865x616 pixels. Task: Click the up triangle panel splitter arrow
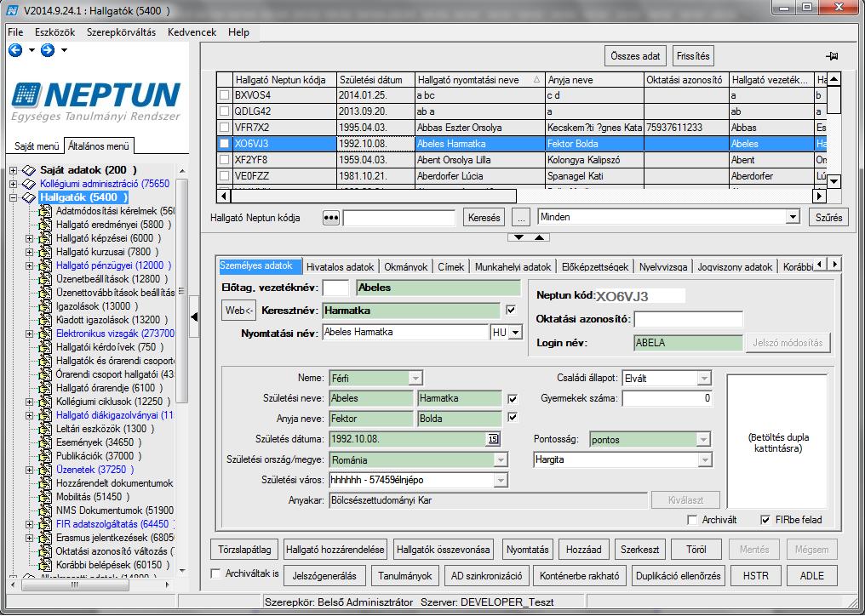click(539, 237)
